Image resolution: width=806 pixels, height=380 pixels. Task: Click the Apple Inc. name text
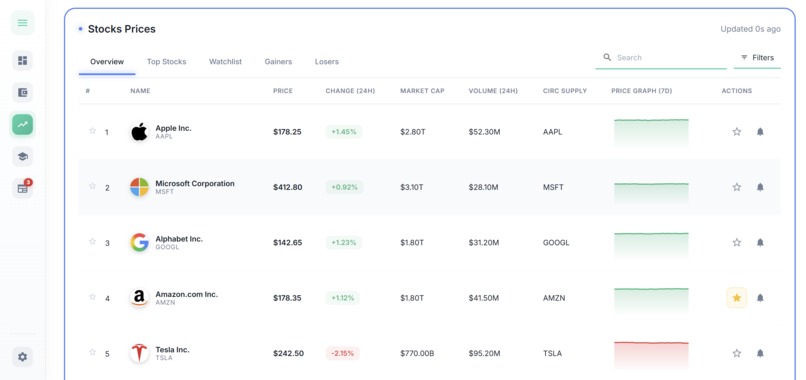(x=173, y=128)
